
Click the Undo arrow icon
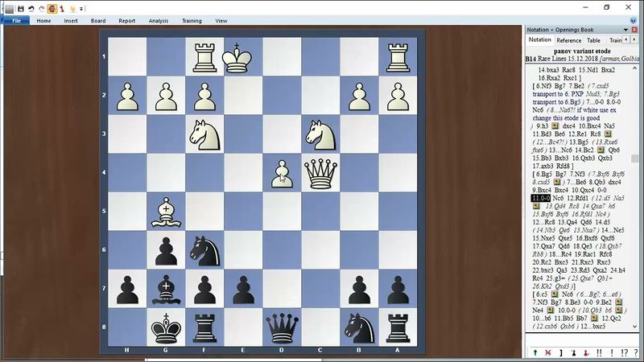coord(30,7)
